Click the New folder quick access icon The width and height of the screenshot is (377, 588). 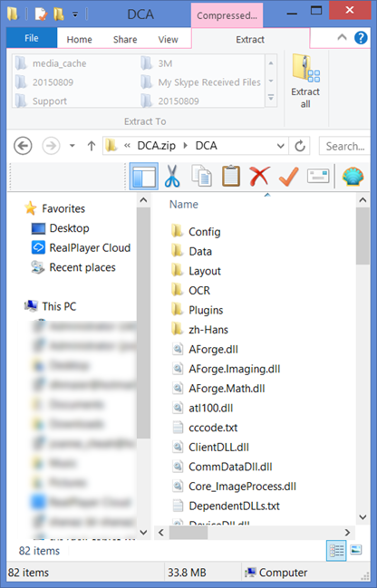58,14
